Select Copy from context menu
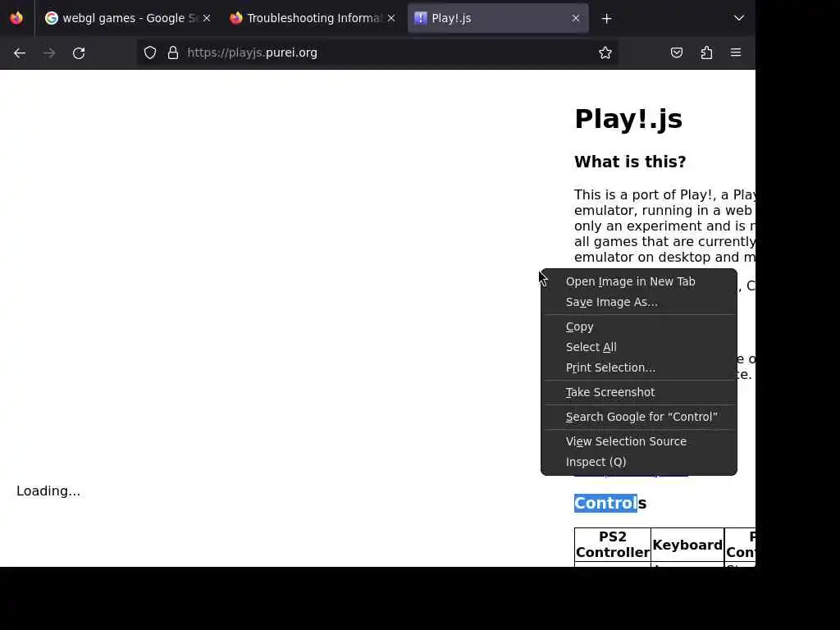Screen dimensions: 840x630 tap(638, 326)
